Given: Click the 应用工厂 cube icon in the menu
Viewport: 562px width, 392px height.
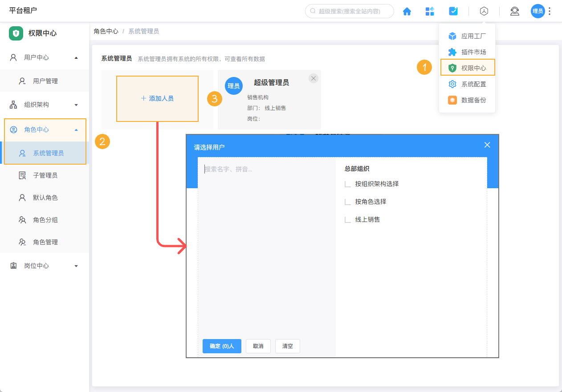Looking at the screenshot, I should tap(452, 36).
